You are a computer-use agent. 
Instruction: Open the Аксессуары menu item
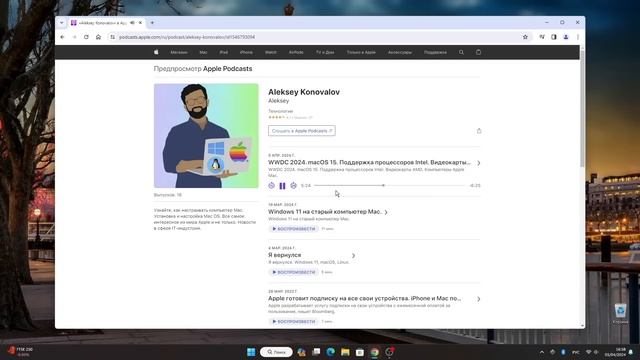400,52
